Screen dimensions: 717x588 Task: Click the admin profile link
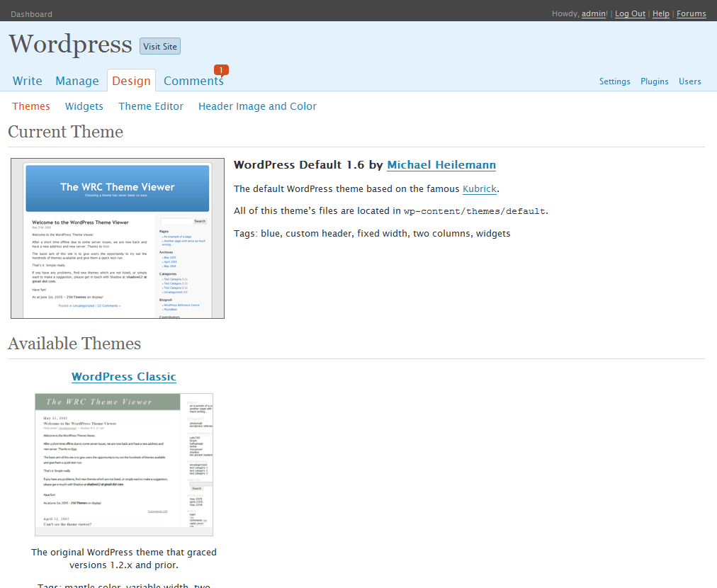click(594, 13)
